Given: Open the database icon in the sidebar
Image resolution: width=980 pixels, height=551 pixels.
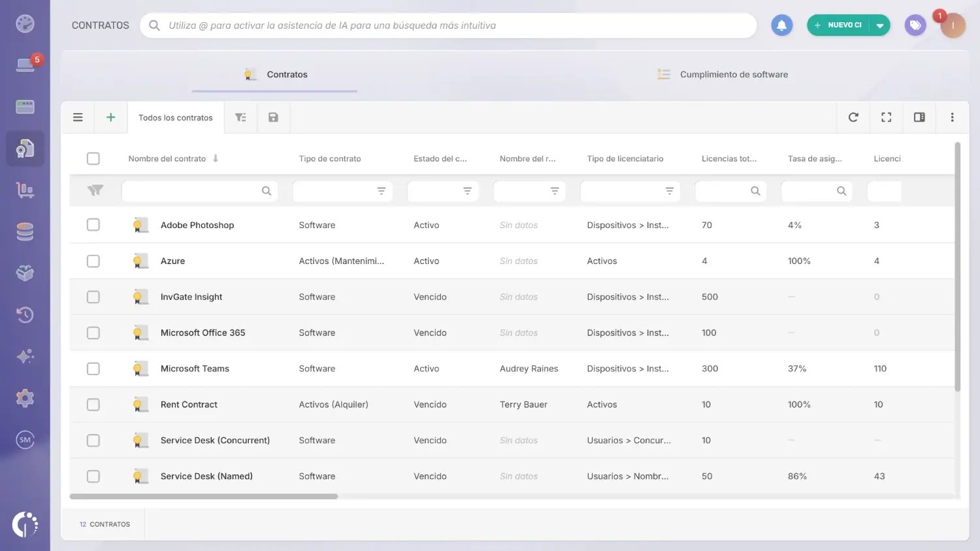Looking at the screenshot, I should coord(25,232).
